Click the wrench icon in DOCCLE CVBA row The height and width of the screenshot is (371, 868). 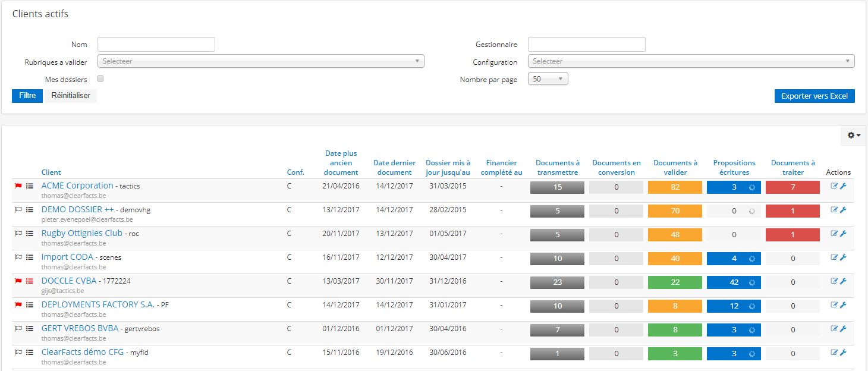(843, 281)
